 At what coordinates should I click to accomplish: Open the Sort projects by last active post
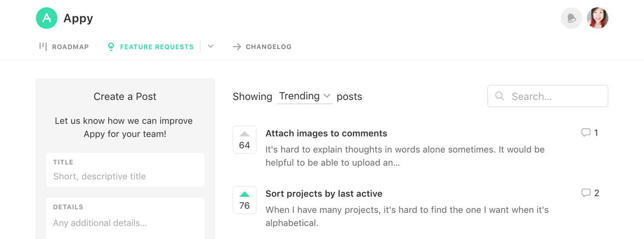324,193
